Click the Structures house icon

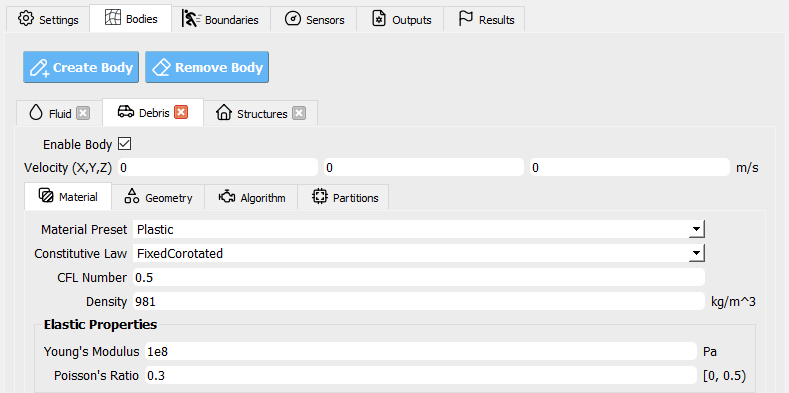coord(223,113)
